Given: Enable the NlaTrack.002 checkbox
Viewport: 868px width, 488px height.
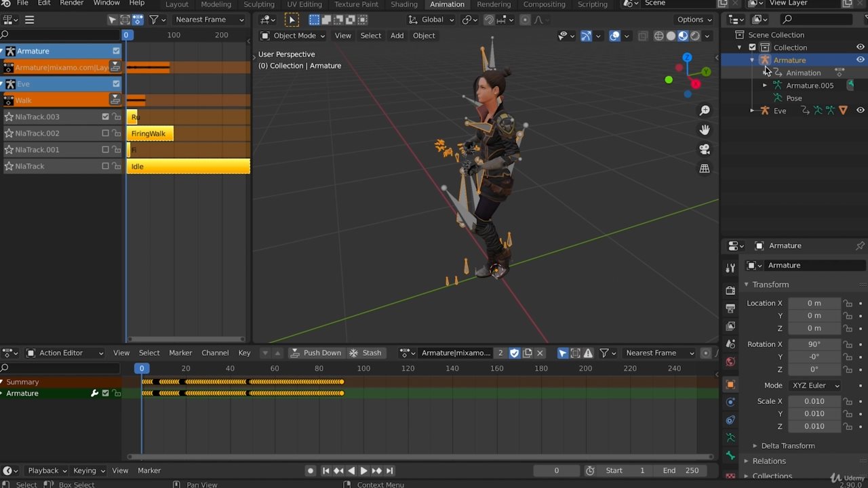Looking at the screenshot, I should pos(105,134).
